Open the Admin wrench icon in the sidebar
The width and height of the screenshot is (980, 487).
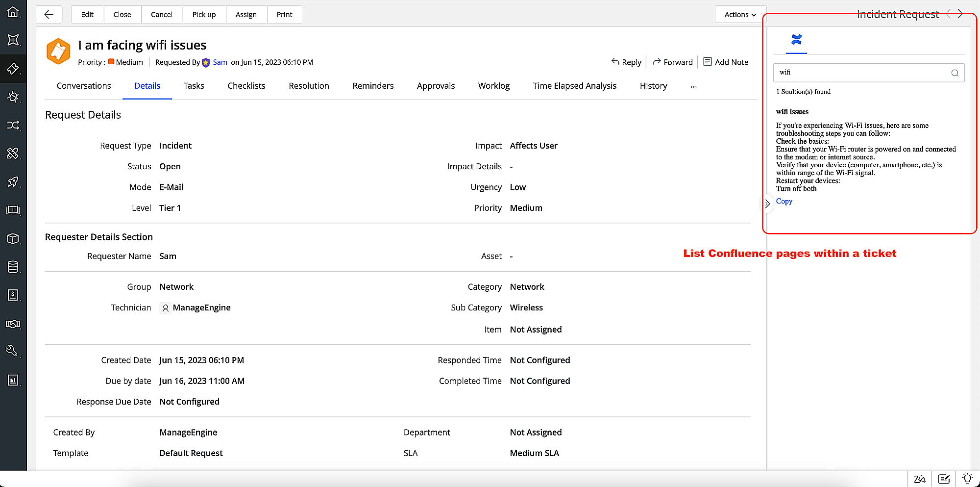pyautogui.click(x=13, y=350)
